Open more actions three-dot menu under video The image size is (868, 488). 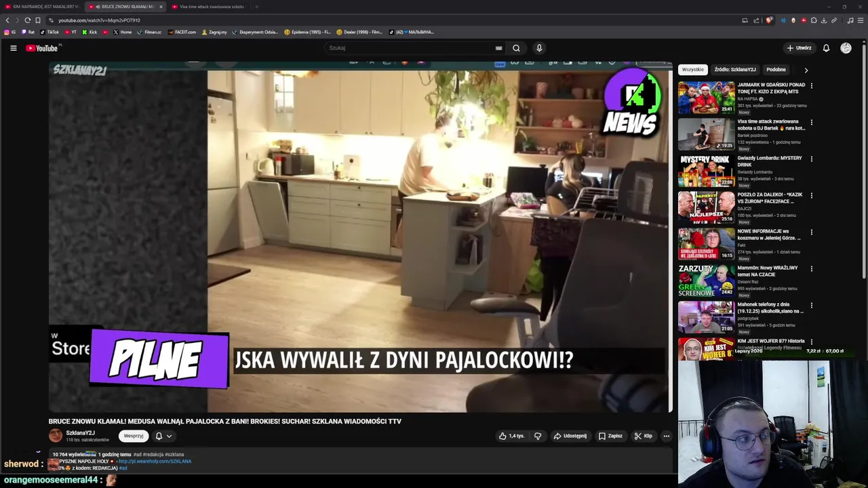click(667, 436)
